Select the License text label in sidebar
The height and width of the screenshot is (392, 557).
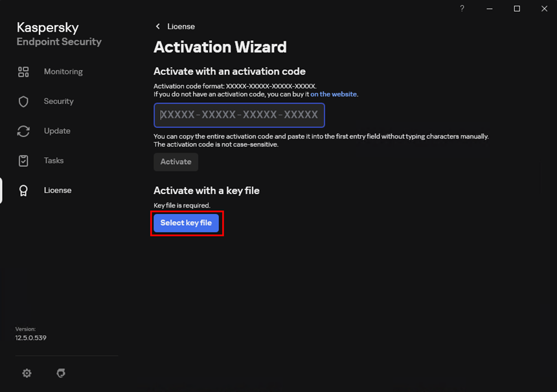point(58,190)
